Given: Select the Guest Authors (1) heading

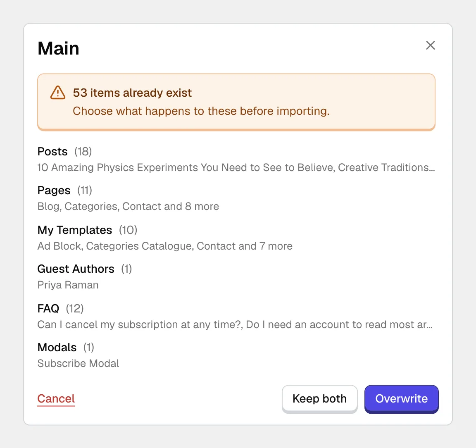Looking at the screenshot, I should click(85, 269).
